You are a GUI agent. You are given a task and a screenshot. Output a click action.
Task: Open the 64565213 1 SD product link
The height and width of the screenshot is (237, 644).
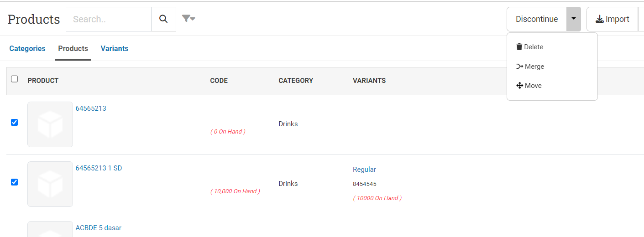(99, 168)
